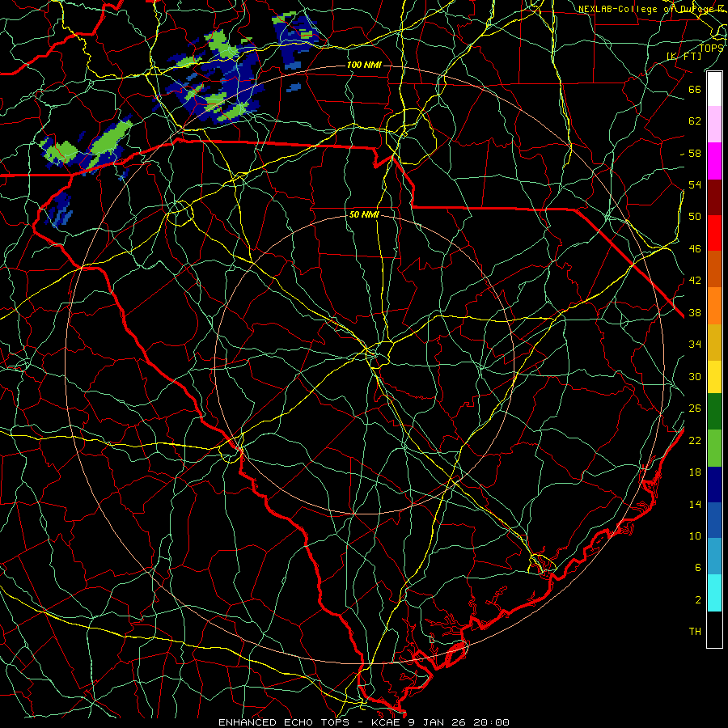Click the navy blue legend swatch
728x728 pixels.
(x=714, y=485)
